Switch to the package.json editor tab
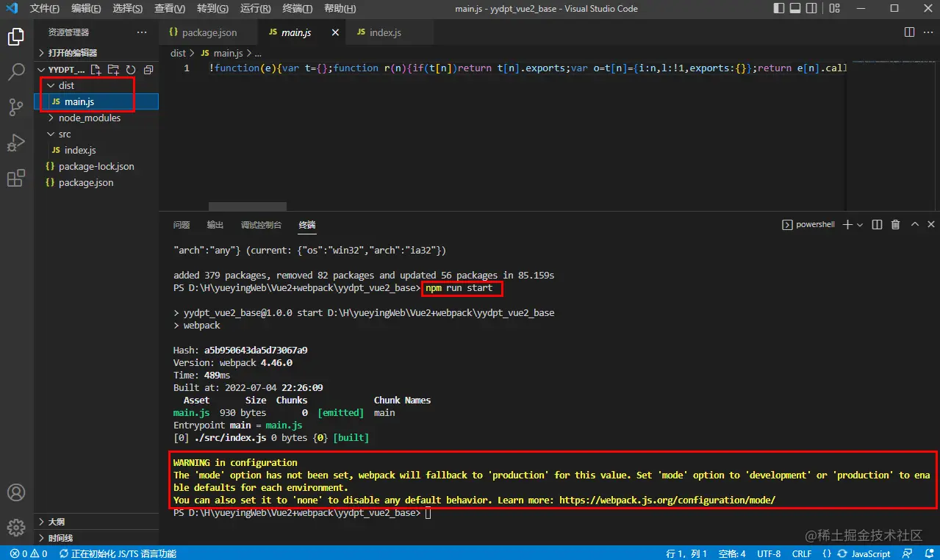The height and width of the screenshot is (560, 940). 209,33
